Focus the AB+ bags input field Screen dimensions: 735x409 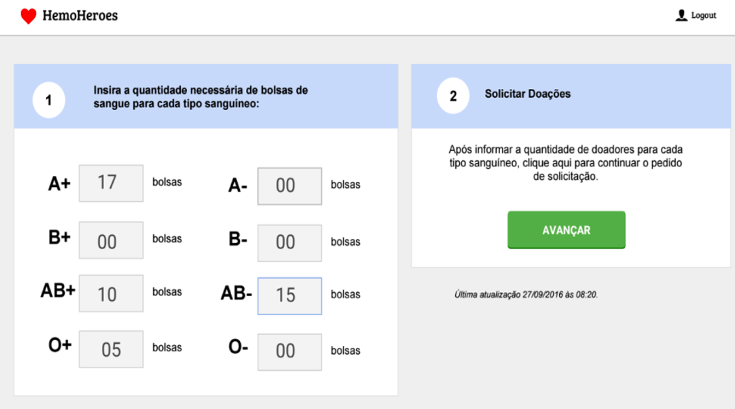click(x=110, y=293)
